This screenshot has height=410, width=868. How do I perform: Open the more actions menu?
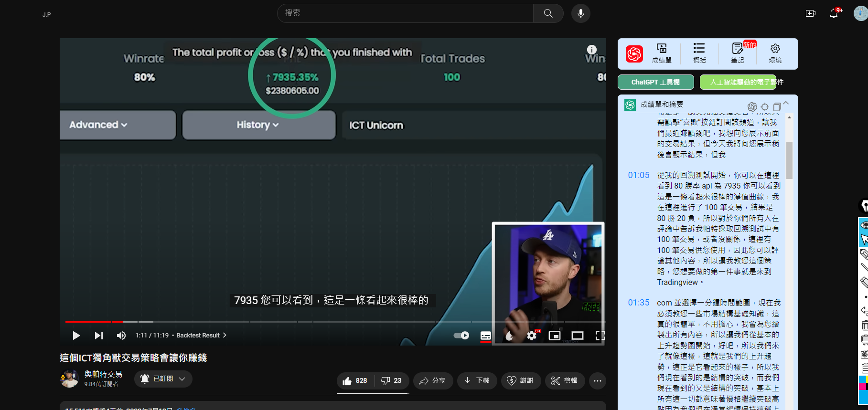coord(598,380)
